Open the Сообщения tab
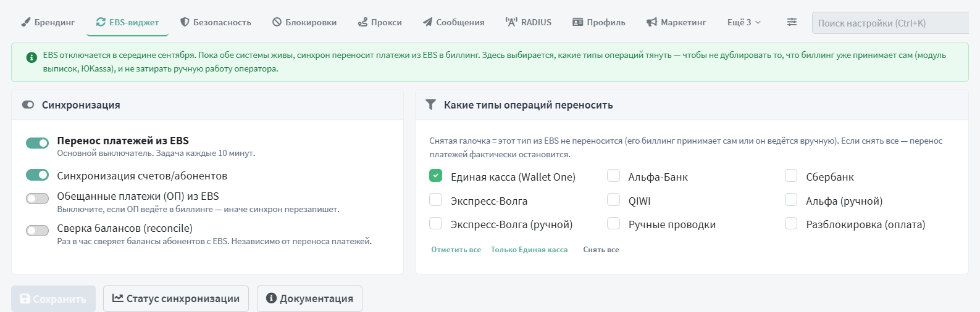Screen dimensions: 980x312 454,22
